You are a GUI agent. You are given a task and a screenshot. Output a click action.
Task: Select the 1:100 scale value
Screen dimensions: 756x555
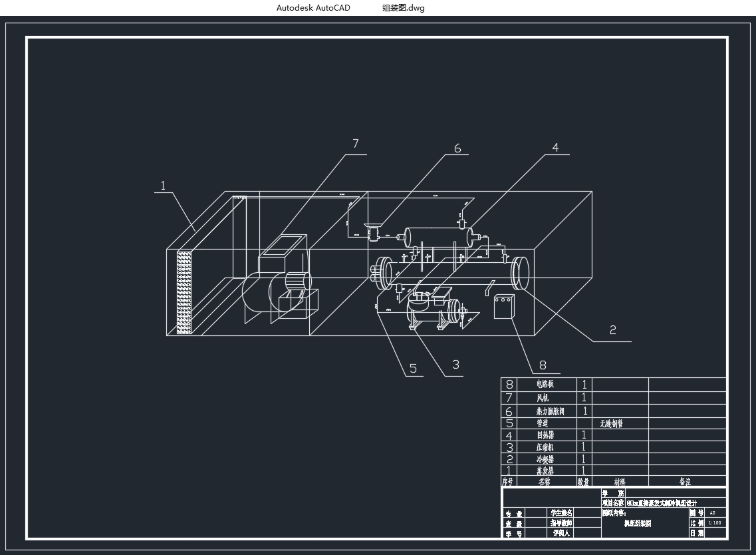click(x=715, y=523)
